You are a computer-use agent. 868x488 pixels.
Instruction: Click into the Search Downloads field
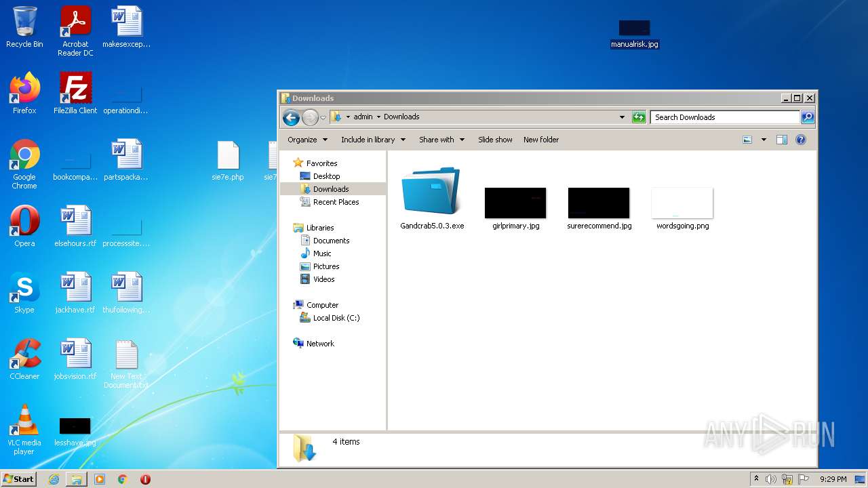(x=725, y=117)
